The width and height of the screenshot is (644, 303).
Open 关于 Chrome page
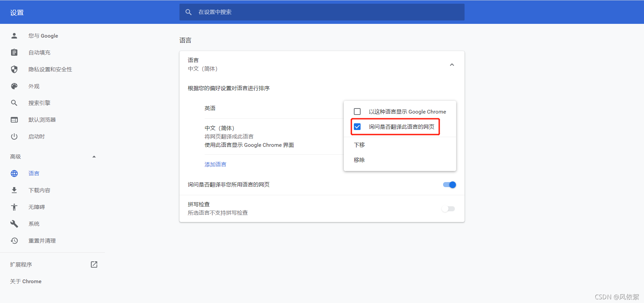tap(26, 281)
